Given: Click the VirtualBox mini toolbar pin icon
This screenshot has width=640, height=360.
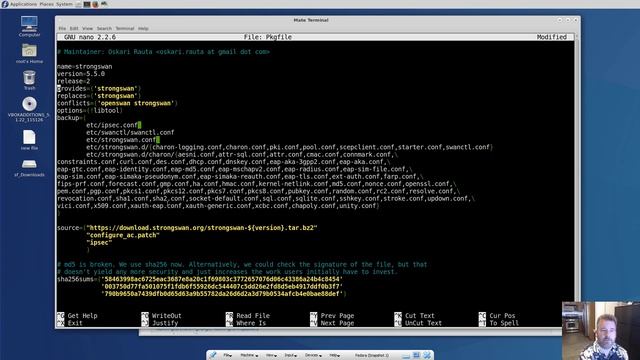Looking at the screenshot, I should [213, 355].
